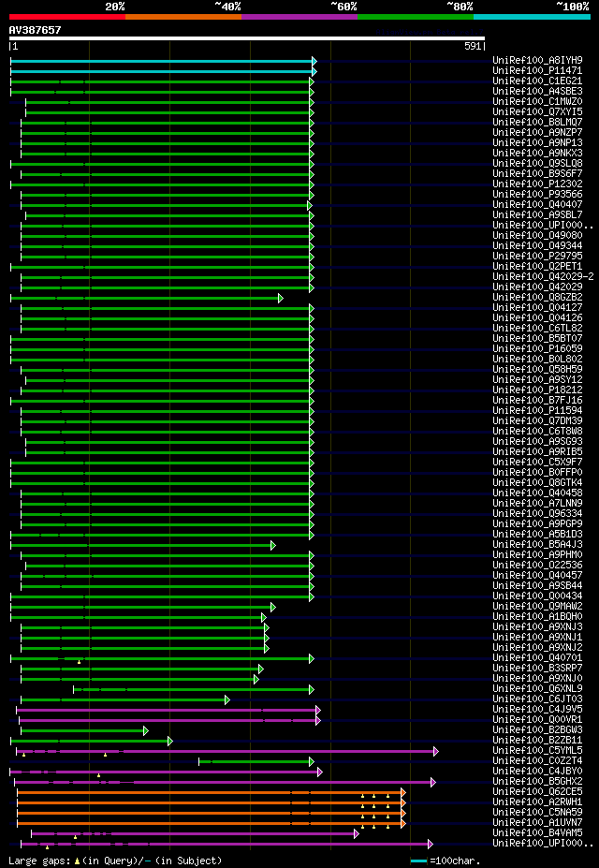Image resolution: width=599 pixels, height=868 pixels.
Task: Open hit UniRef100_A8IYH9
Action: (x=537, y=60)
